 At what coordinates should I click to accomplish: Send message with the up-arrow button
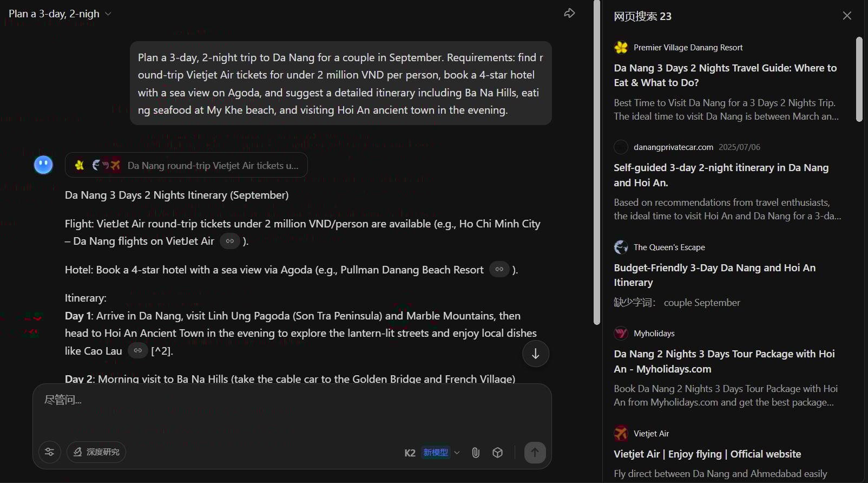[x=535, y=453]
